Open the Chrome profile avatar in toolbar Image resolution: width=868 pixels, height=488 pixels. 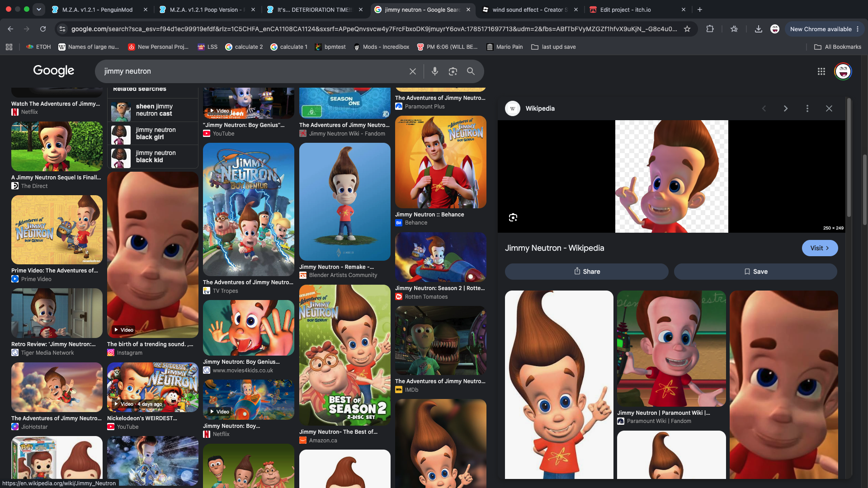tap(775, 29)
